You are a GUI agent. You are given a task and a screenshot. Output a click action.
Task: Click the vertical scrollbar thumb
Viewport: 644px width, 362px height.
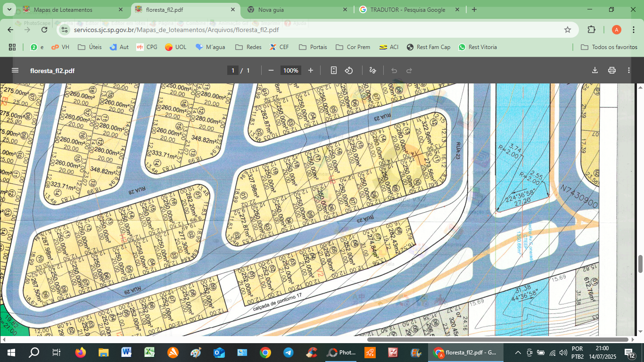640,263
